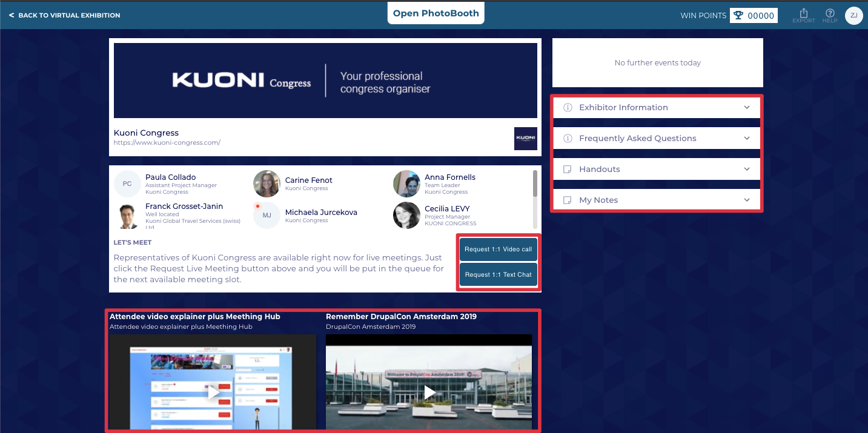This screenshot has height=433, width=868.
Task: Request a 1:1 Text Chat
Action: [x=498, y=275]
